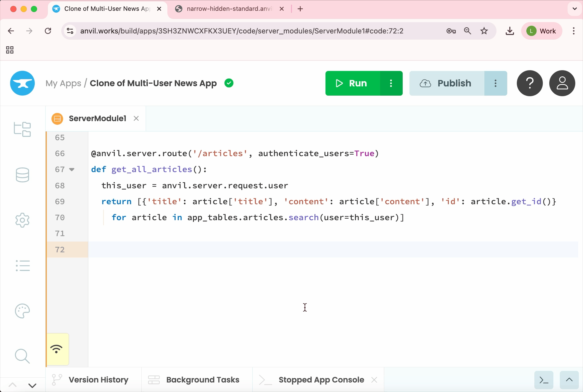Open the Logs list icon in sidebar

point(23,265)
